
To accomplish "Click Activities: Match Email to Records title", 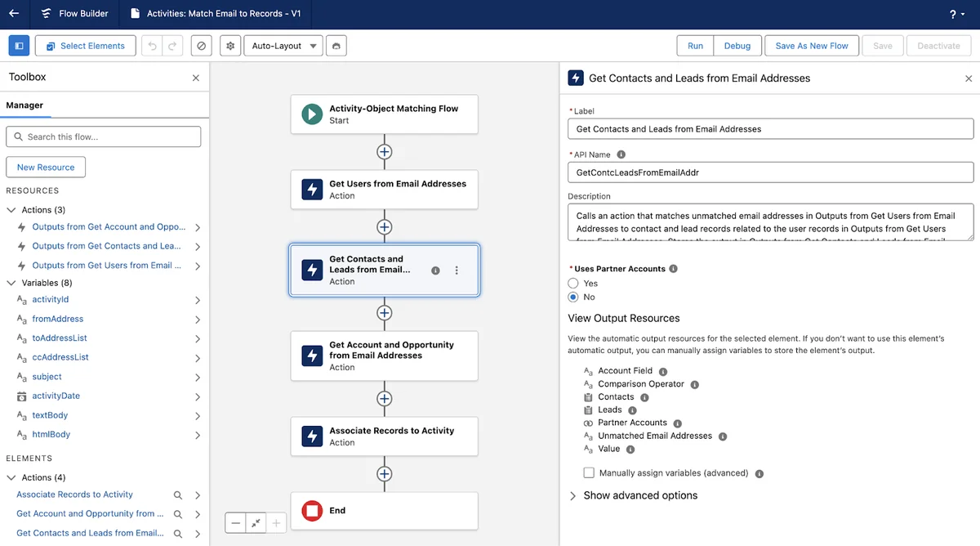I will pyautogui.click(x=224, y=14).
